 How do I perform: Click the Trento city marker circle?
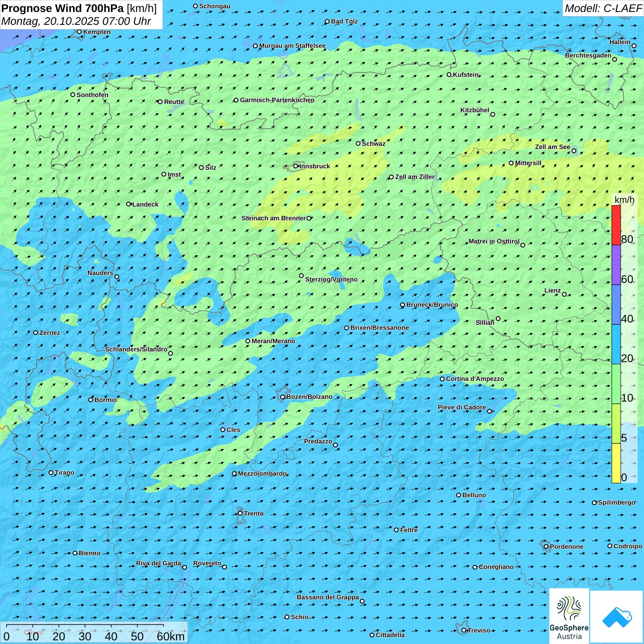pyautogui.click(x=240, y=513)
